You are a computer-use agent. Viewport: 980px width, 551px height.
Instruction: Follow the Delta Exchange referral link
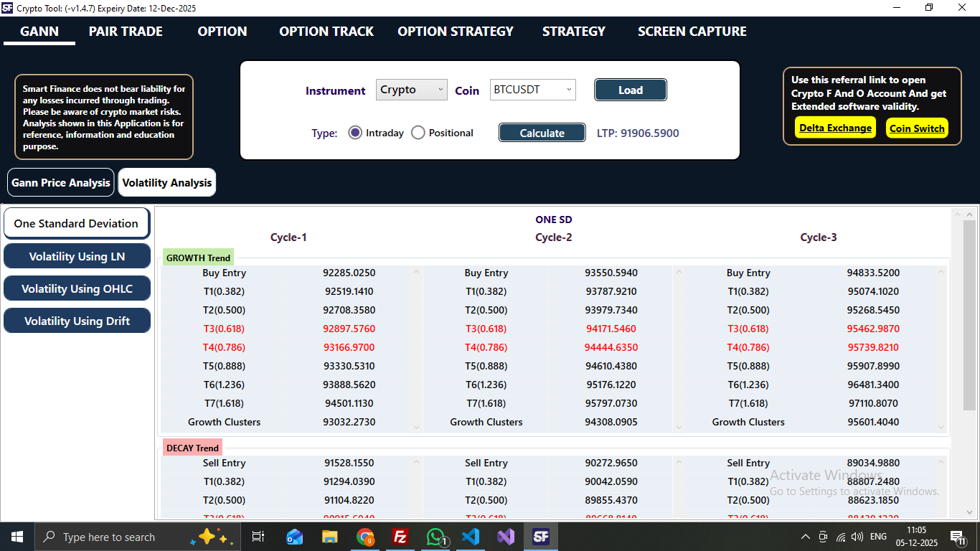tap(835, 128)
